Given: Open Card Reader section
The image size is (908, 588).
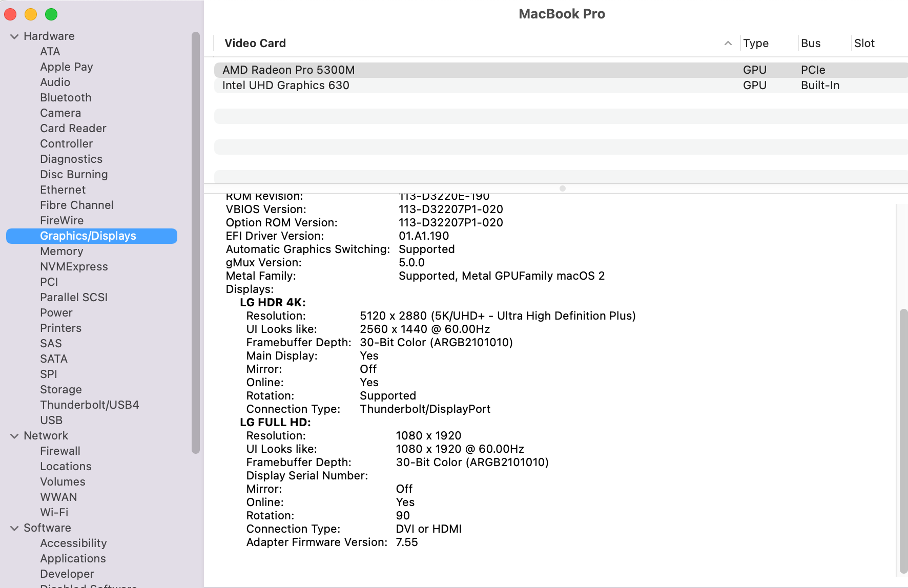Looking at the screenshot, I should coord(73,129).
